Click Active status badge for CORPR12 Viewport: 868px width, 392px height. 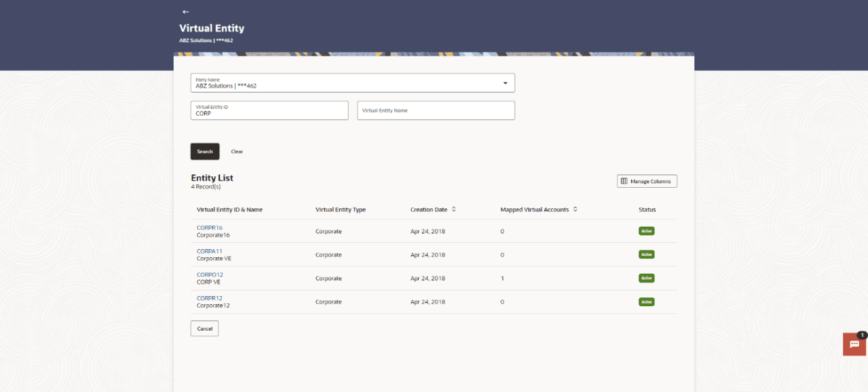[x=647, y=301]
